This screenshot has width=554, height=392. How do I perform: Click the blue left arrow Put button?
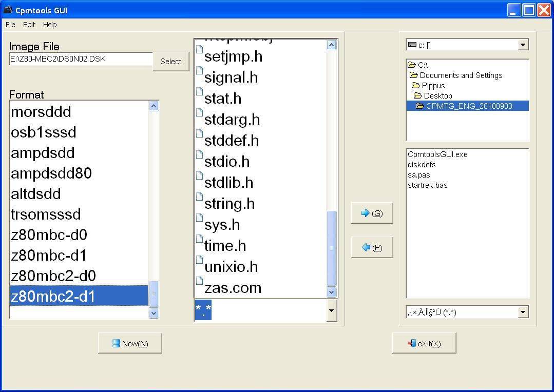click(372, 247)
